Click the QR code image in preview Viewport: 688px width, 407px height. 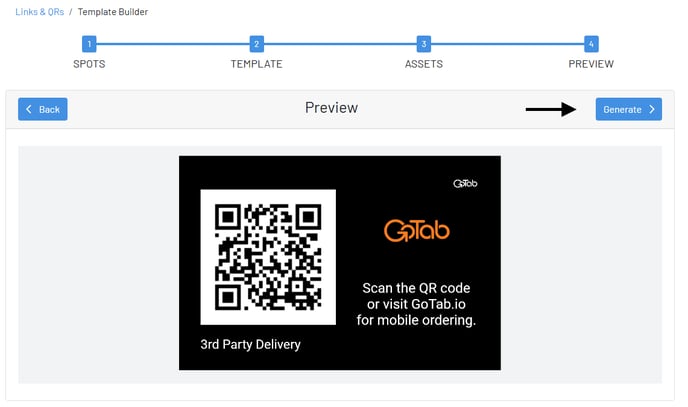[x=268, y=257]
